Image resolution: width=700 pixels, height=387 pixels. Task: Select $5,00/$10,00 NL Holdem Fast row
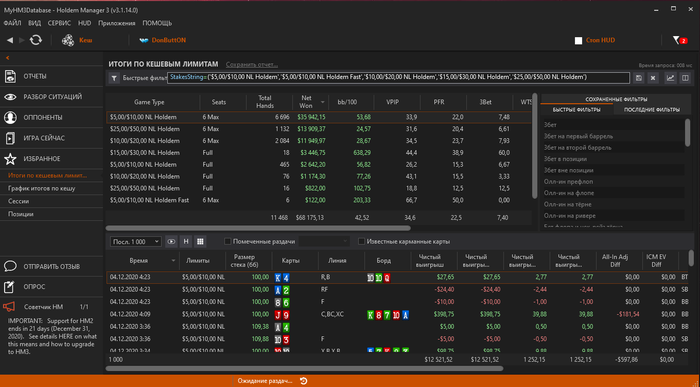[319, 200]
